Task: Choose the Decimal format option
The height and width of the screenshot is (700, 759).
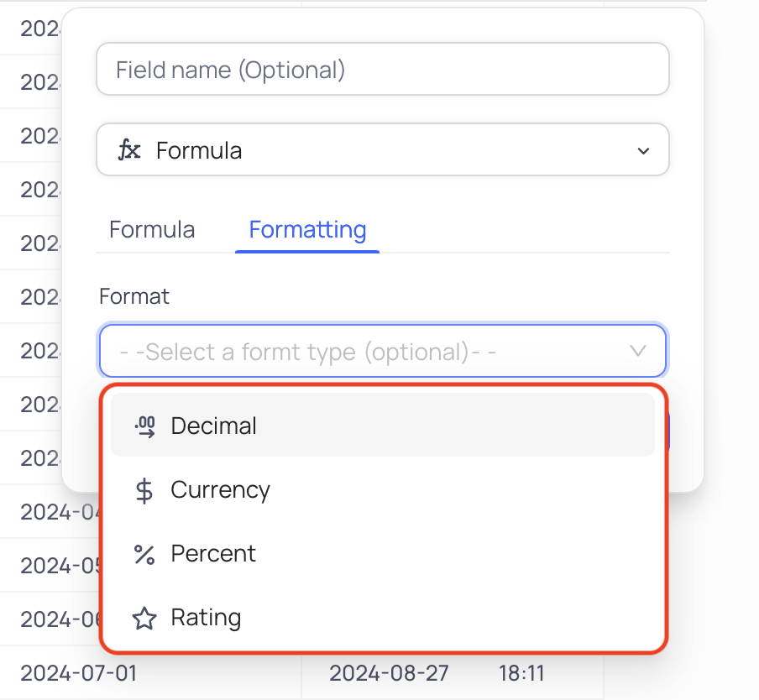Action: click(x=382, y=426)
